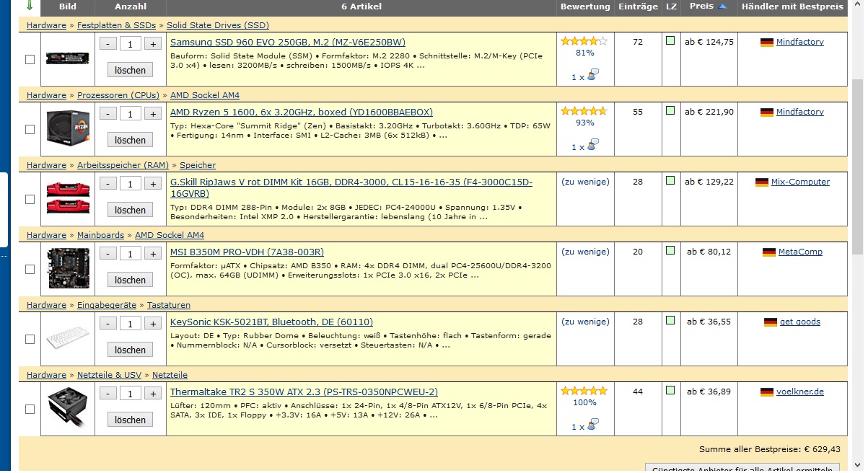Click the Händler mit Bestpreis column header
The image size is (868, 473).
click(792, 6)
